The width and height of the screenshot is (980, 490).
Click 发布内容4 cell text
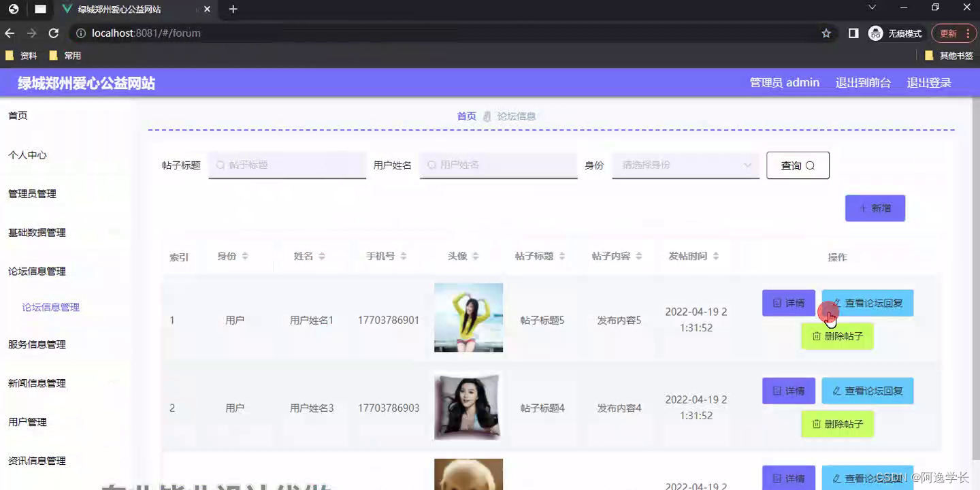619,408
